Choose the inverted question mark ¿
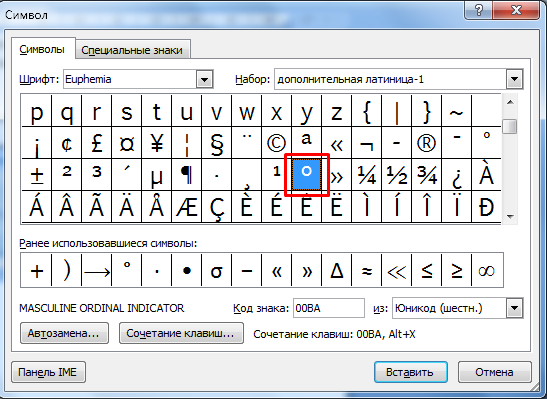 coord(456,175)
